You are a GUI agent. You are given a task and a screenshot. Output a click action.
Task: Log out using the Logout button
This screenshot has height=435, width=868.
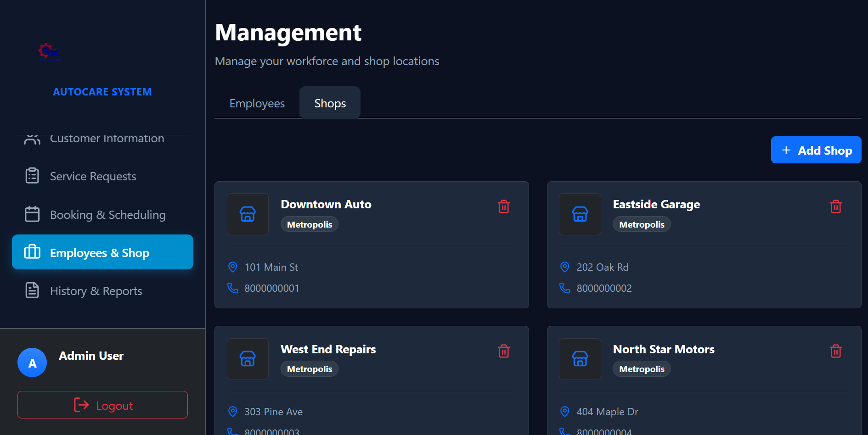(x=102, y=405)
